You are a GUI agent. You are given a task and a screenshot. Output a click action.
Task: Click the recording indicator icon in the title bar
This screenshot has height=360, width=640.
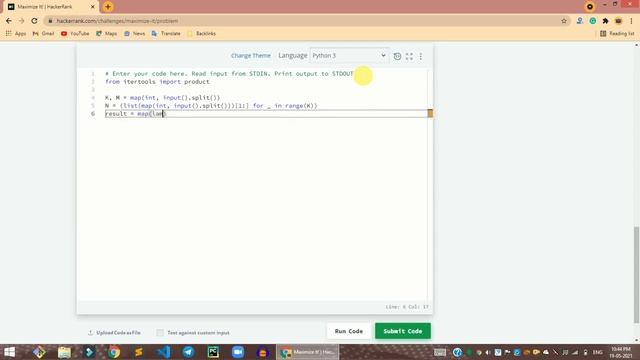(x=590, y=7)
